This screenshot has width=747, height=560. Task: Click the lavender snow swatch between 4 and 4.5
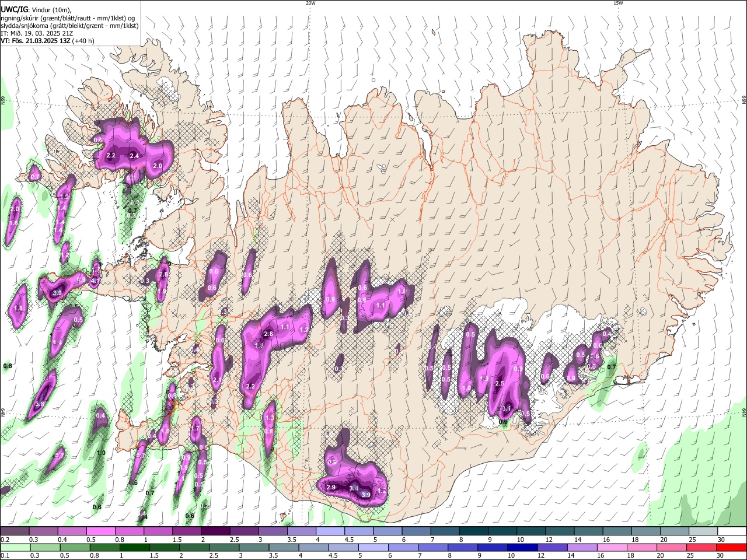330,531
